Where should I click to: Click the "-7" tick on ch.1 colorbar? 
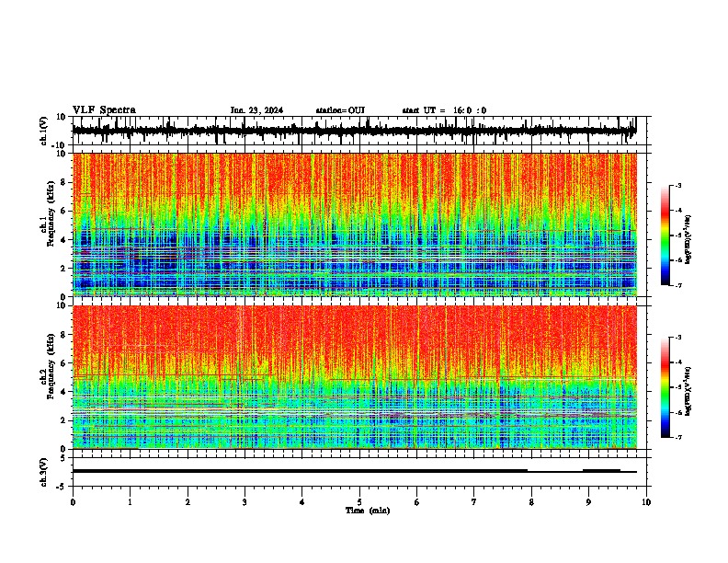tap(677, 285)
